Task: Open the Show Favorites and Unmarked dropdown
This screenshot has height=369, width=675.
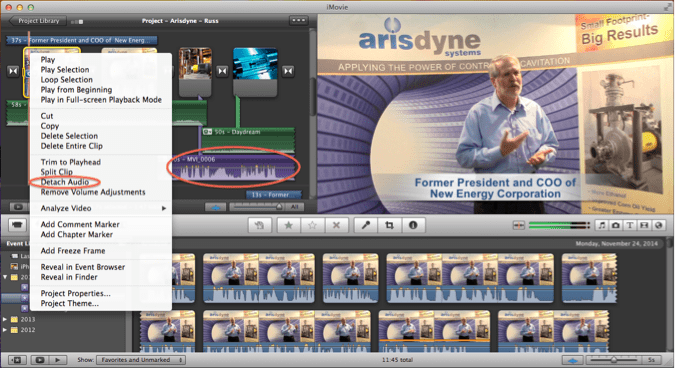Action: (x=141, y=360)
